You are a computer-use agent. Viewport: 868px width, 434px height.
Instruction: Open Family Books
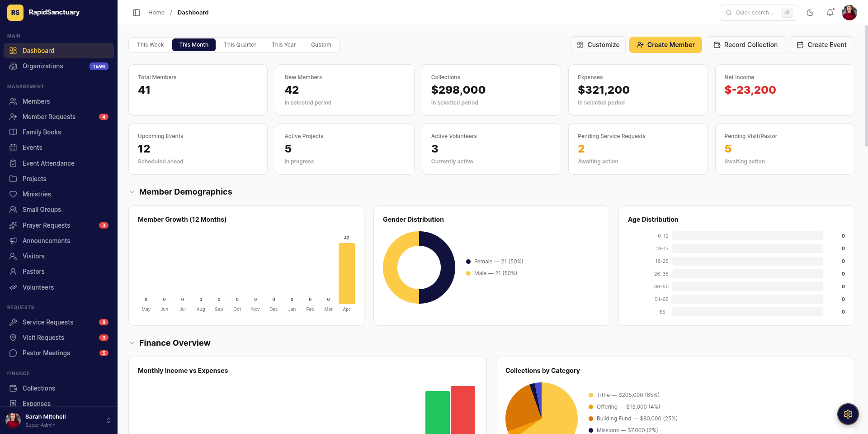pos(59,132)
